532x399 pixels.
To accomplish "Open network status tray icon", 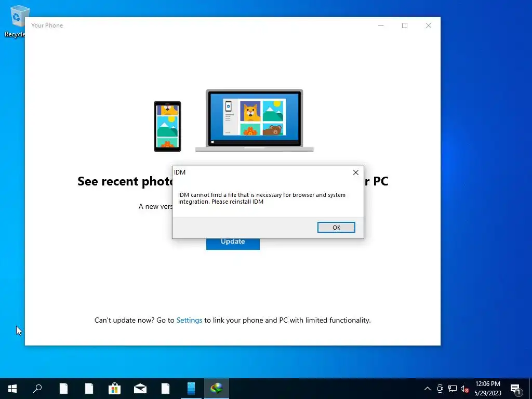I will (x=453, y=389).
